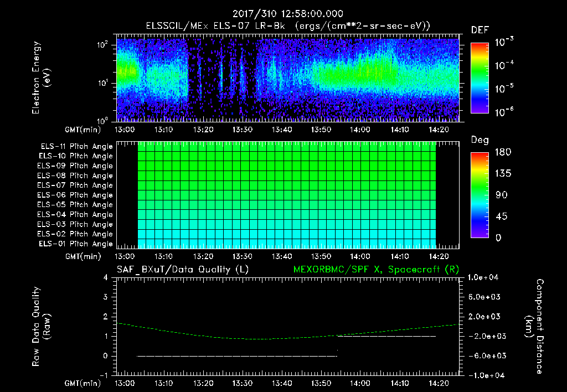This screenshot has height=392, width=567.
Task: Click the Component Distance (km) axis label
Action: [535, 327]
